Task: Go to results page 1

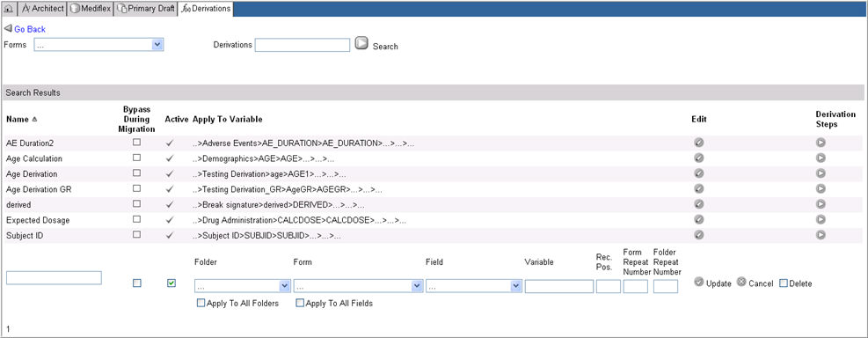Action: [8, 329]
